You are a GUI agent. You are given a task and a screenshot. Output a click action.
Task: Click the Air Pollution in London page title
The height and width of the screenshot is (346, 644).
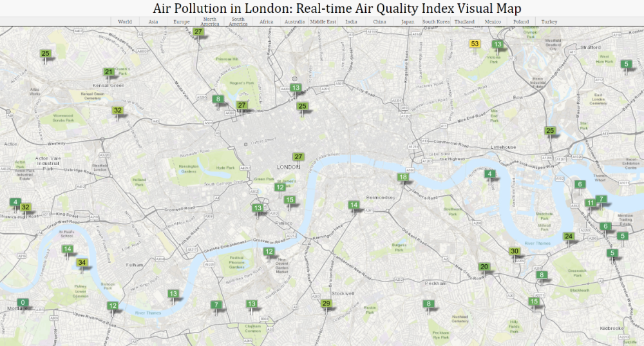click(x=337, y=8)
